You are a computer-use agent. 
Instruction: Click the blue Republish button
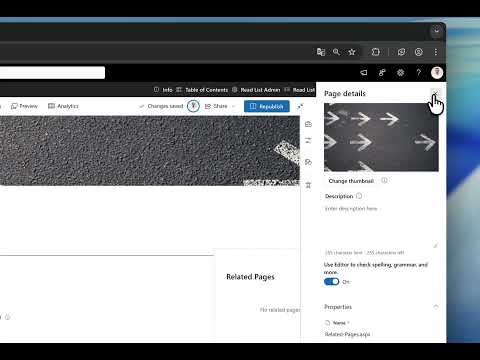267,106
